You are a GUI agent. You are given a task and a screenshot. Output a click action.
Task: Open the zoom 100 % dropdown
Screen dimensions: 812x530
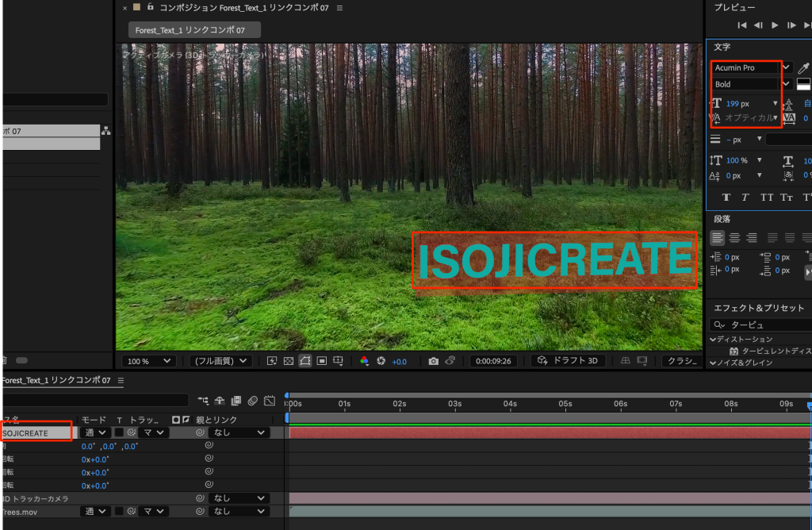[x=149, y=361]
